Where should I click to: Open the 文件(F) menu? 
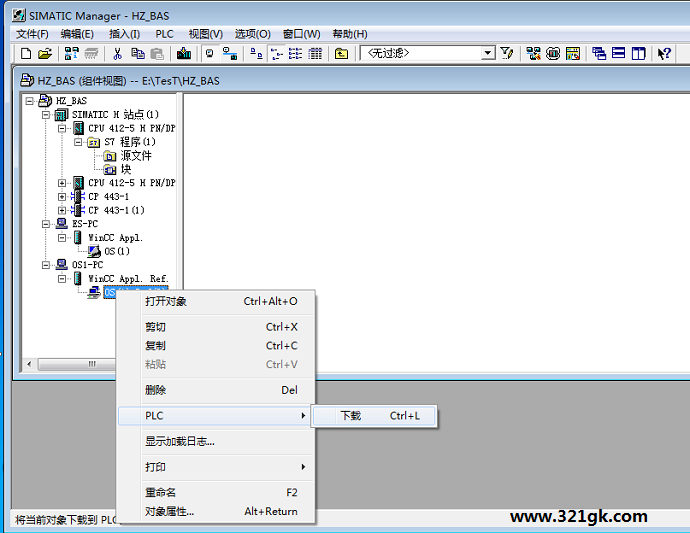pyautogui.click(x=32, y=34)
